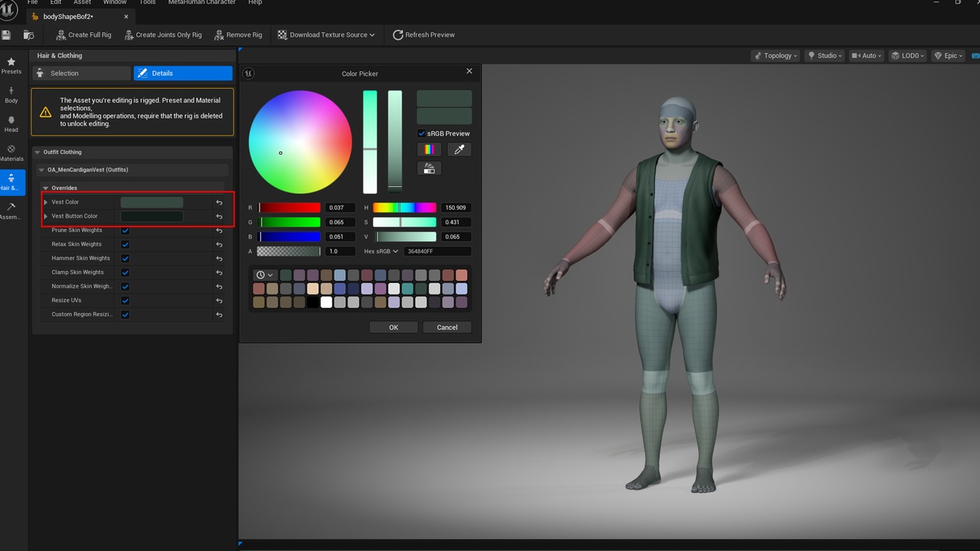The height and width of the screenshot is (551, 980).
Task: Open the Epic quality dropdown
Action: tap(947, 56)
